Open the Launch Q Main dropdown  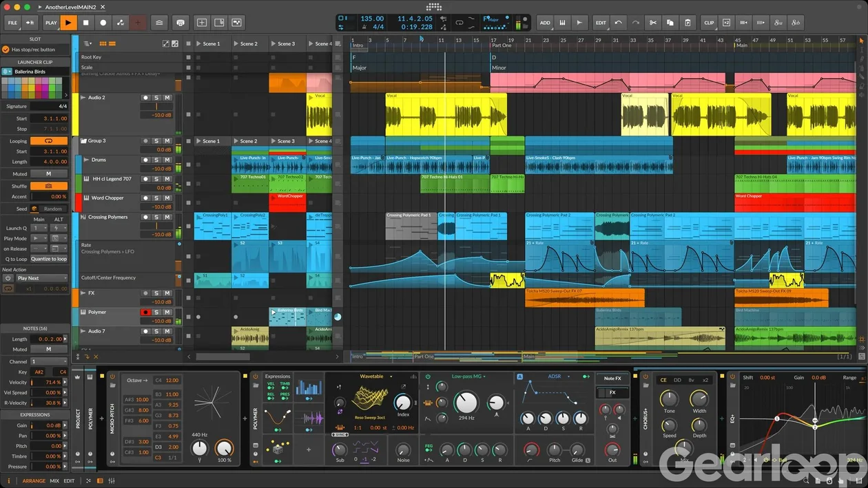39,228
